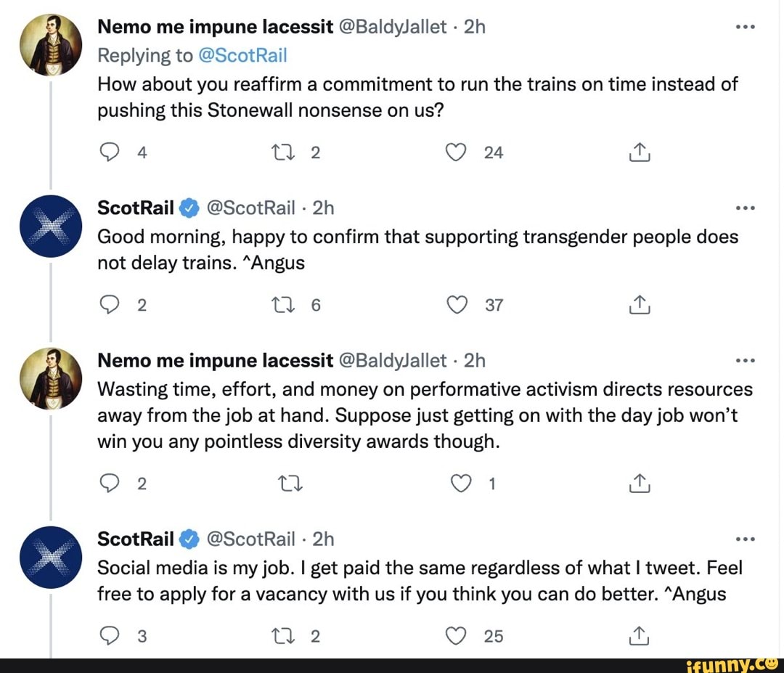Like ScotRail's tweet with 37 likes
Image resolution: width=784 pixels, height=673 pixels.
[456, 306]
